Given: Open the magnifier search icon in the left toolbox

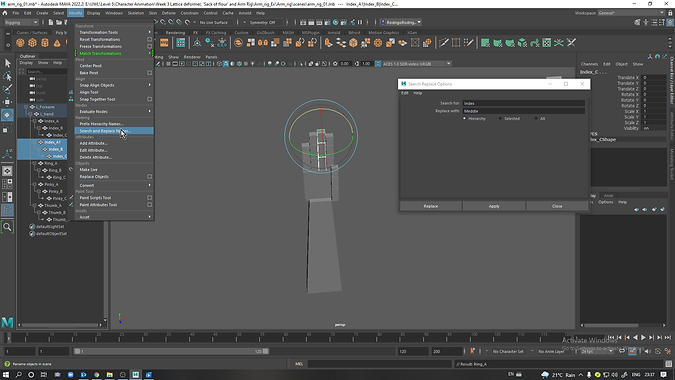Looking at the screenshot, I should (7, 227).
